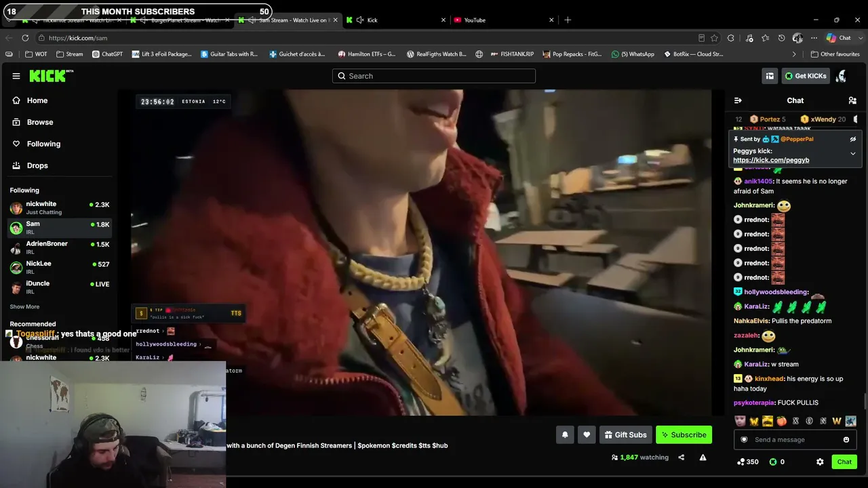The width and height of the screenshot is (868, 488).
Task: Click kinxhead username in chat
Action: (769, 379)
